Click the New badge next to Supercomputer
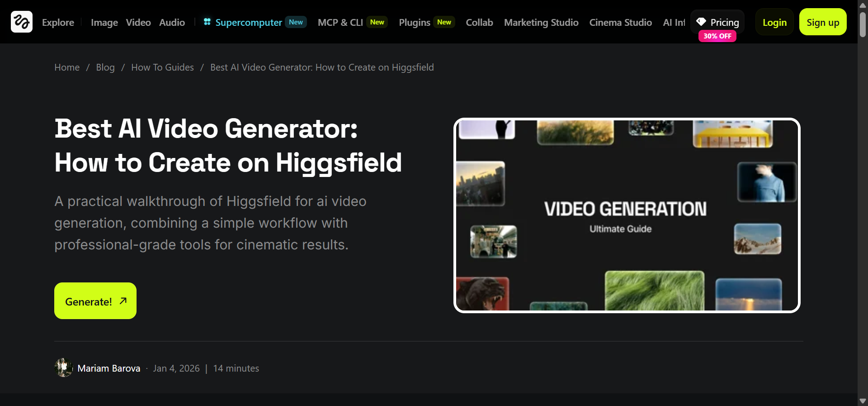868x406 pixels. pos(296,22)
